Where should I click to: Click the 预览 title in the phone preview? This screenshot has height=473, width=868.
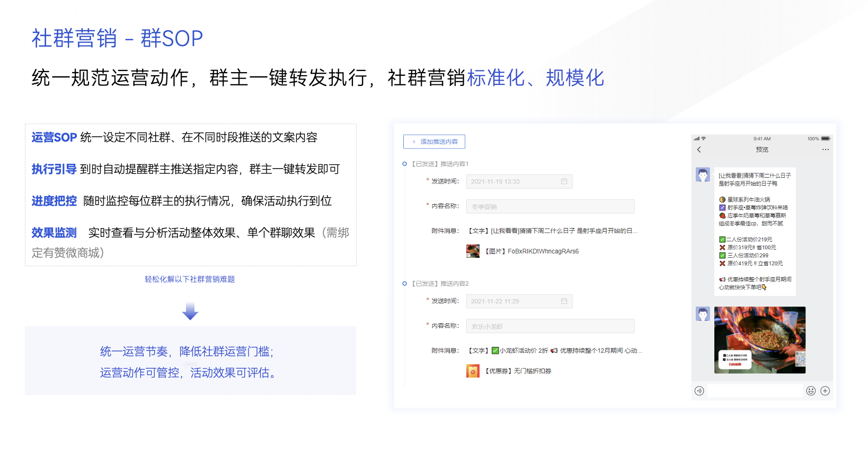762,150
